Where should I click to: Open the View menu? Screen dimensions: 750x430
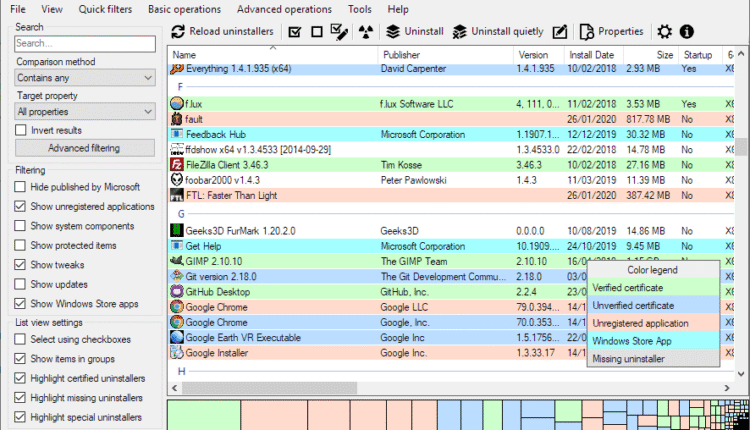tap(52, 9)
